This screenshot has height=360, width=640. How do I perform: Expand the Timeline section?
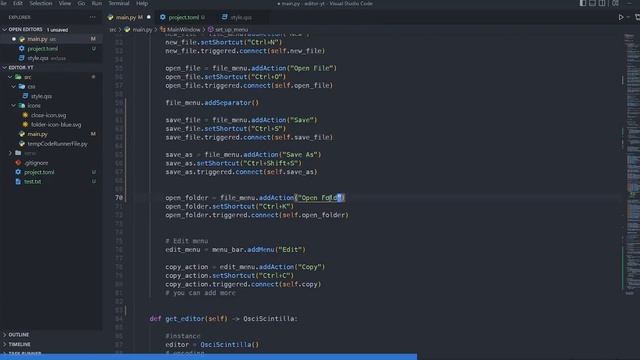point(4,344)
